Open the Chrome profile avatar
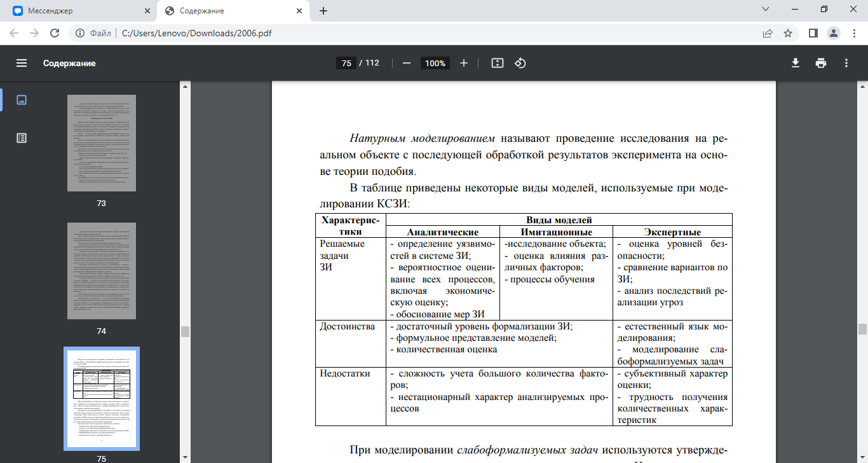868x463 pixels. [x=833, y=33]
